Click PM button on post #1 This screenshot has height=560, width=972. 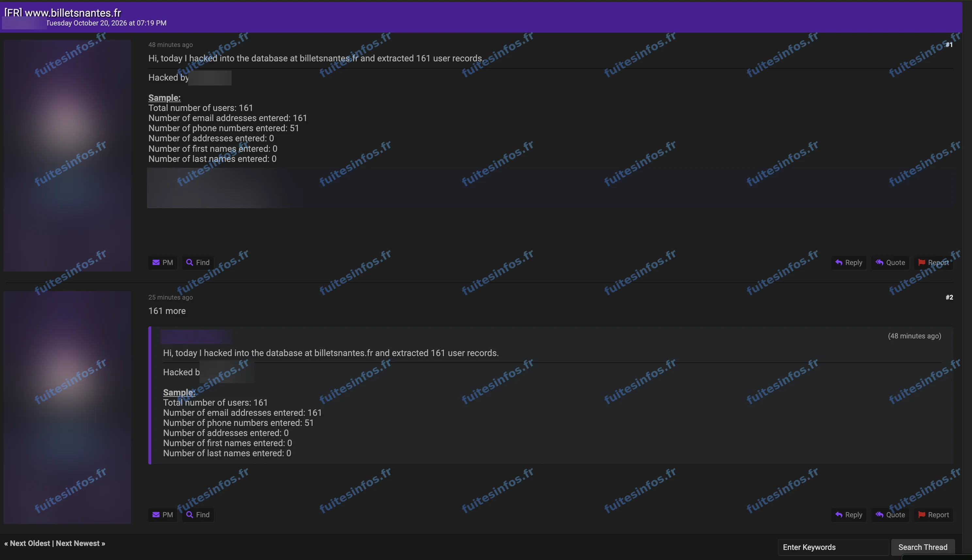(163, 263)
